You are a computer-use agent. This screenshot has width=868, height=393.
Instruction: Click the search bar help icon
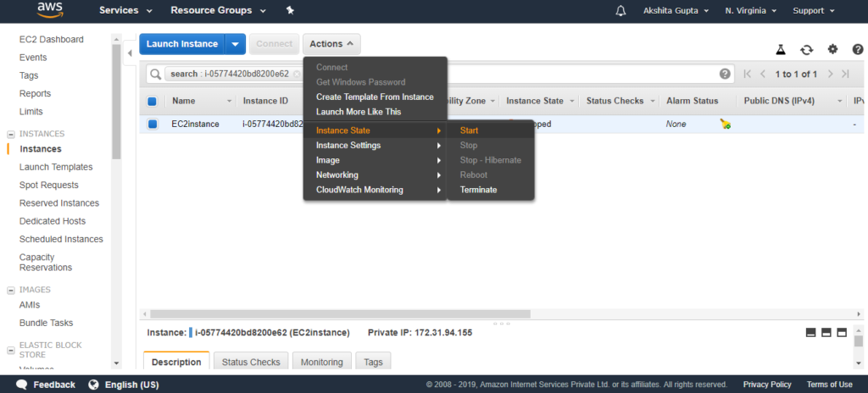(x=724, y=75)
